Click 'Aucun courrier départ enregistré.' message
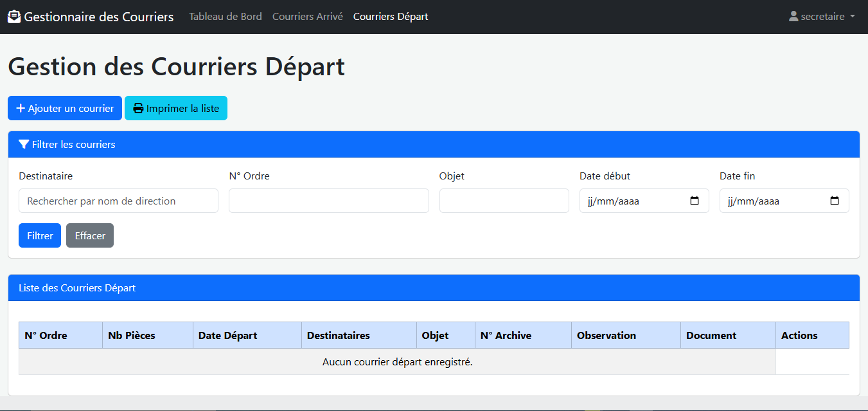This screenshot has width=868, height=411. (x=397, y=362)
